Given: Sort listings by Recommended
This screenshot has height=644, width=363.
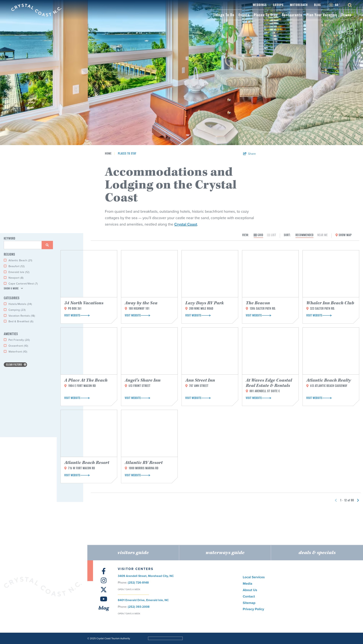Looking at the screenshot, I should [304, 235].
